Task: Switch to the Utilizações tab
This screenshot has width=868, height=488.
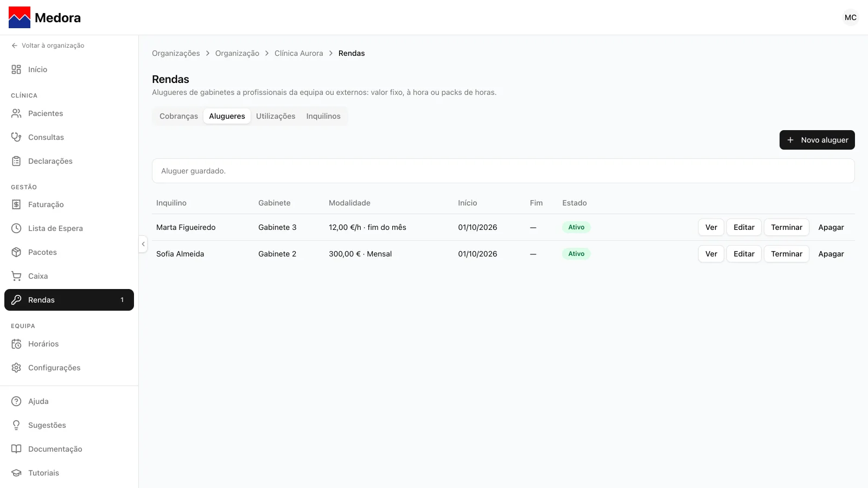Action: pos(276,116)
